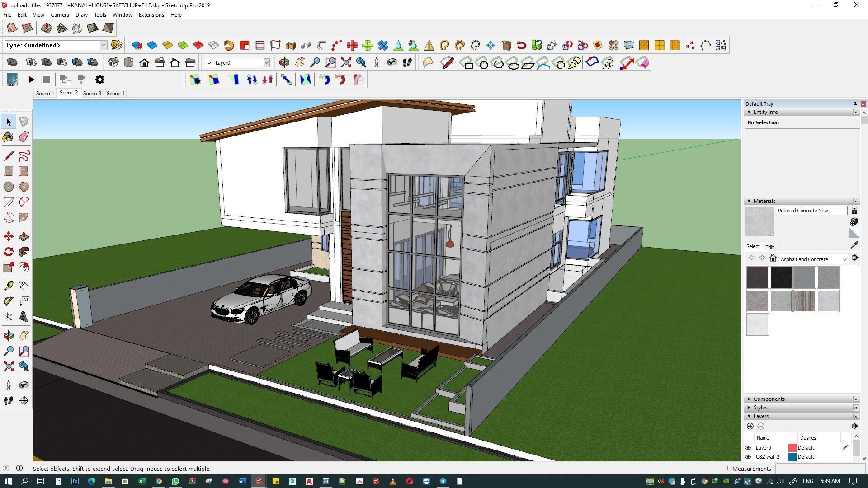Image resolution: width=868 pixels, height=488 pixels.
Task: Select the Protractor tool
Action: tap(9, 301)
